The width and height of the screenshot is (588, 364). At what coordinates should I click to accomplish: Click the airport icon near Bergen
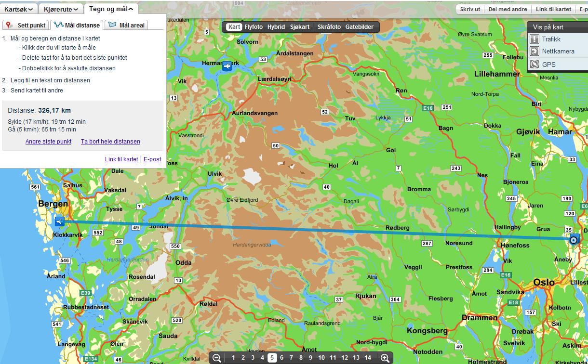tap(59, 221)
